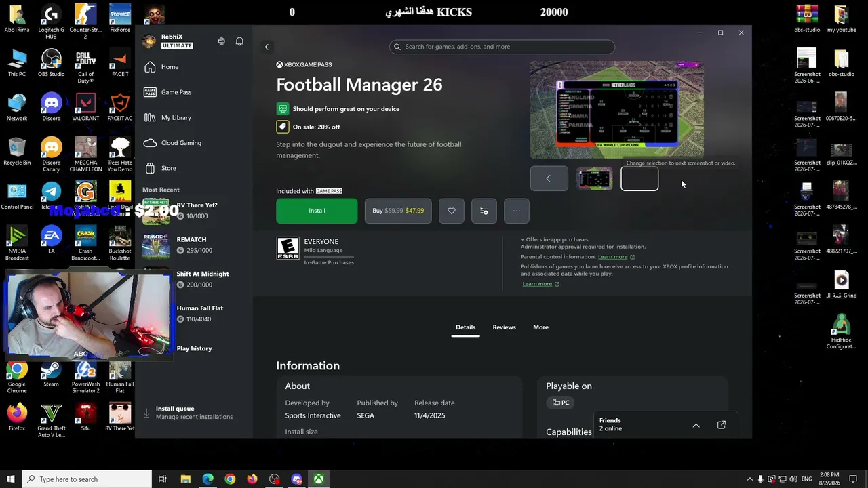Open Learn more beside Parental control information
The height and width of the screenshot is (488, 868).
[616, 257]
